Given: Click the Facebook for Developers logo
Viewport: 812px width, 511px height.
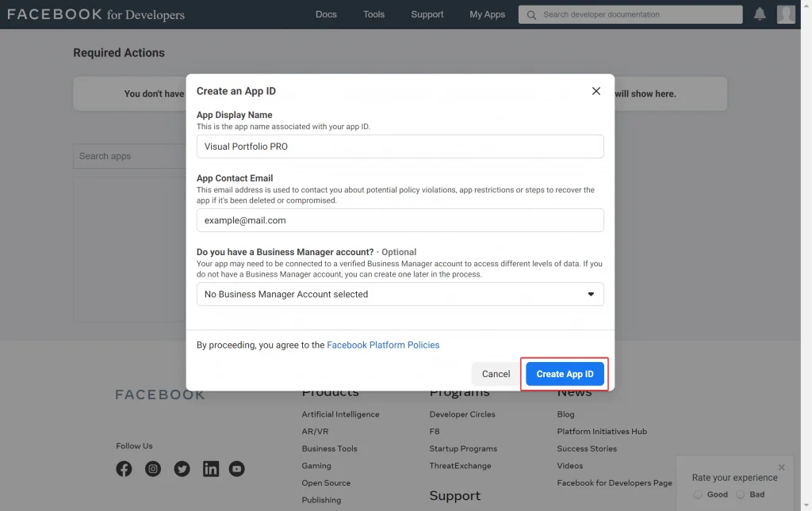Looking at the screenshot, I should click(x=96, y=14).
